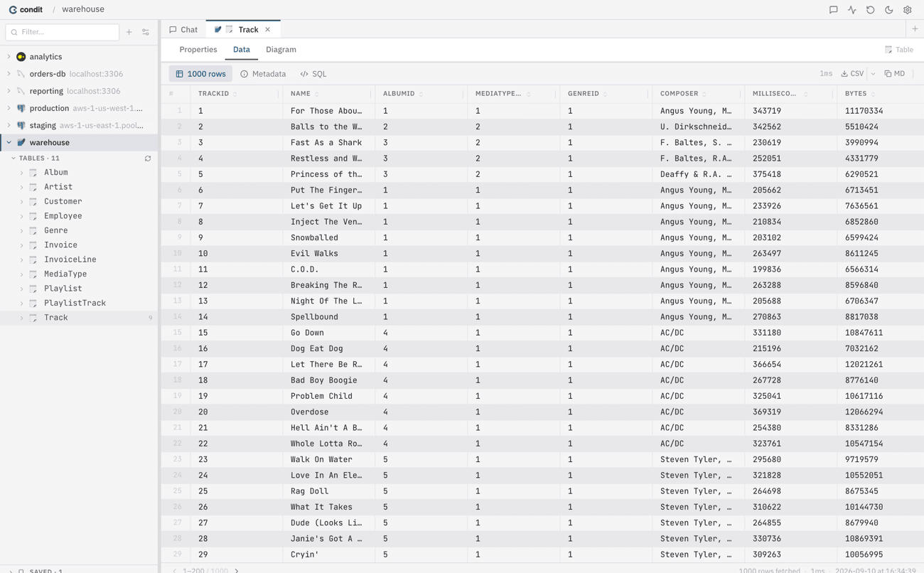
Task: Toggle dark mode with the moon icon
Action: [x=889, y=10]
